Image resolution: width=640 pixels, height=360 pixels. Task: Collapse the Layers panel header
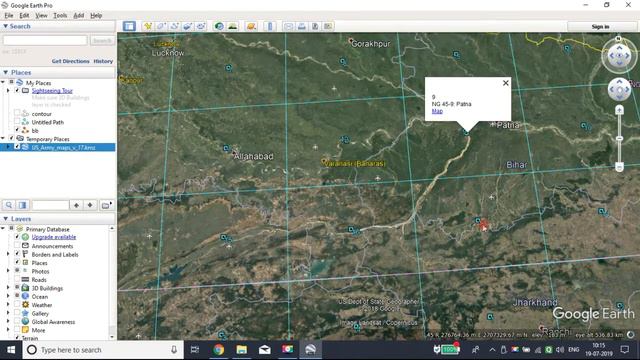coord(6,219)
